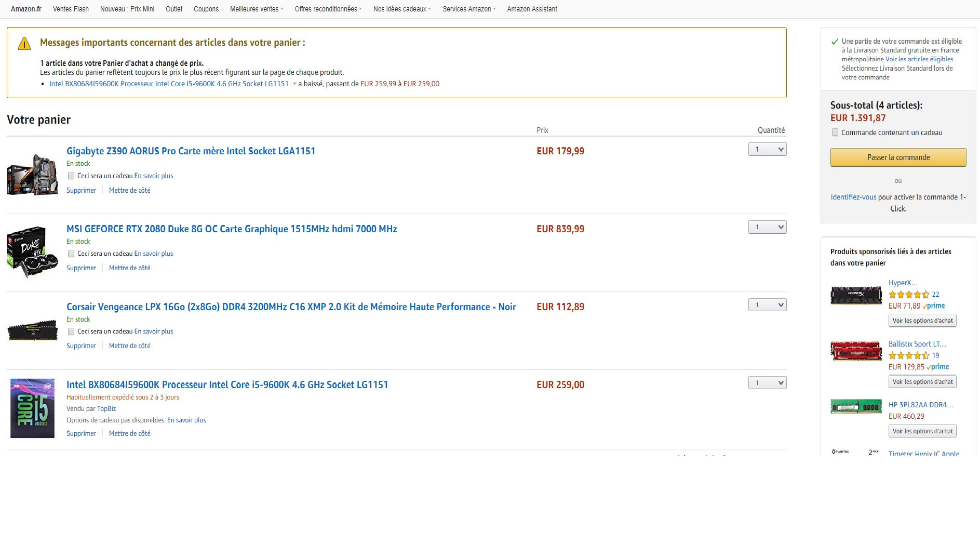The image size is (980, 558).
Task: Click the HyperX sponsored memory image
Action: [x=856, y=295]
